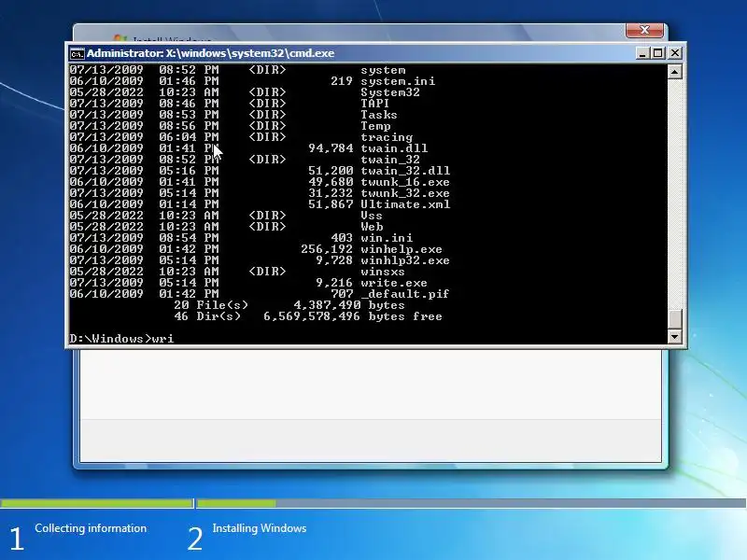Click the System32 directory entry
747x560 pixels.
pos(390,92)
